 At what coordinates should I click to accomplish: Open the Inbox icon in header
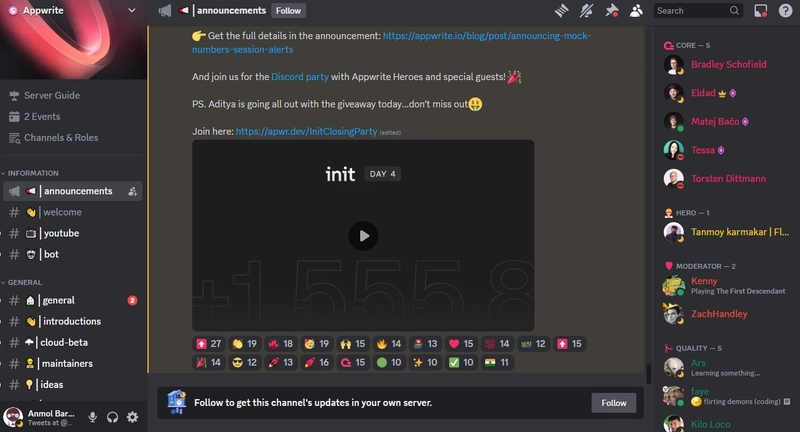760,10
